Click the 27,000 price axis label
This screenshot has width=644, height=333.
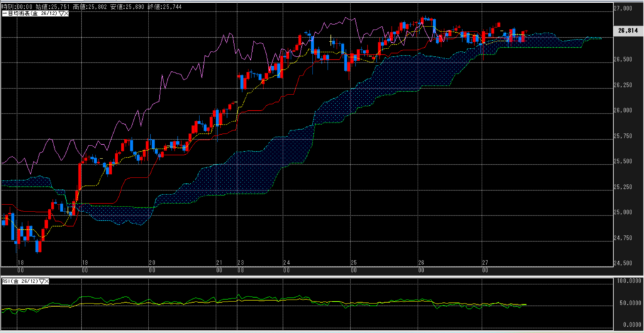(625, 8)
